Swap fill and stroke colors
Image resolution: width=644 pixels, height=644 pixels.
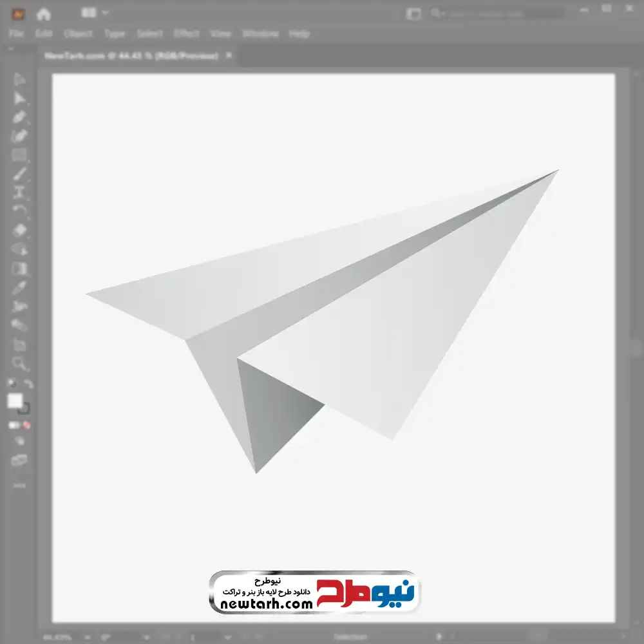[x=28, y=384]
